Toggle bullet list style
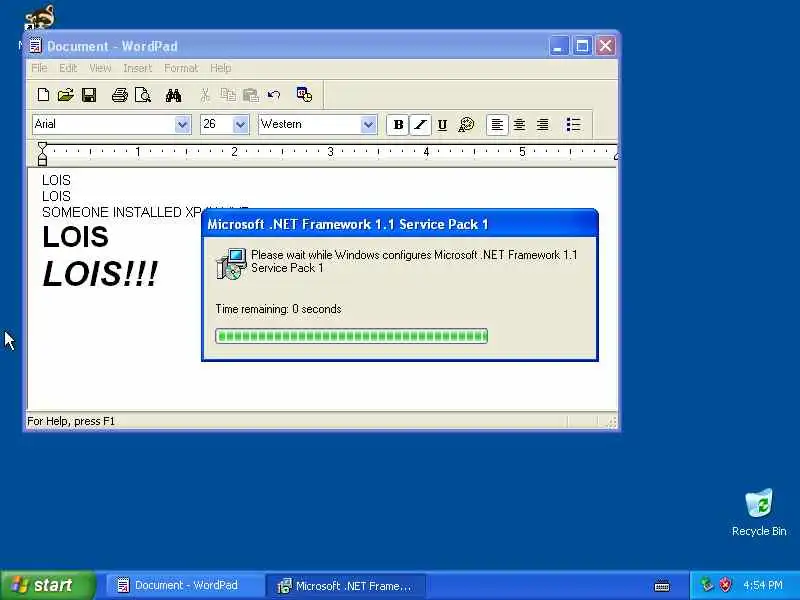The height and width of the screenshot is (600, 800). 573,124
